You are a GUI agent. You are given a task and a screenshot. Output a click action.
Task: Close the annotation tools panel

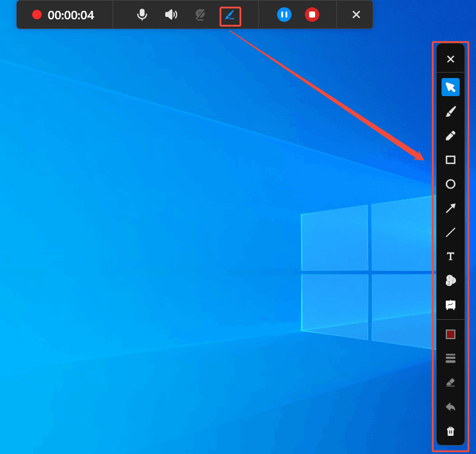click(x=451, y=59)
